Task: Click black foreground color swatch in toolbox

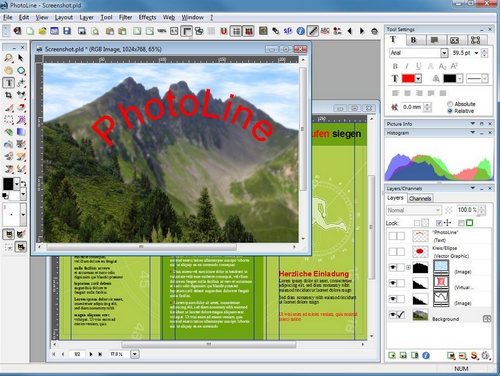Action: point(8,184)
